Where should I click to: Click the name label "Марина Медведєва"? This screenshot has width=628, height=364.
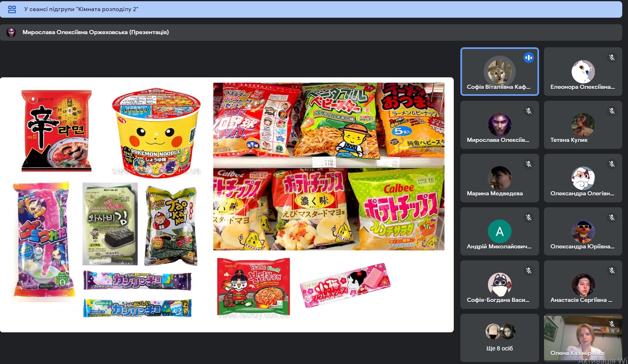tap(495, 193)
